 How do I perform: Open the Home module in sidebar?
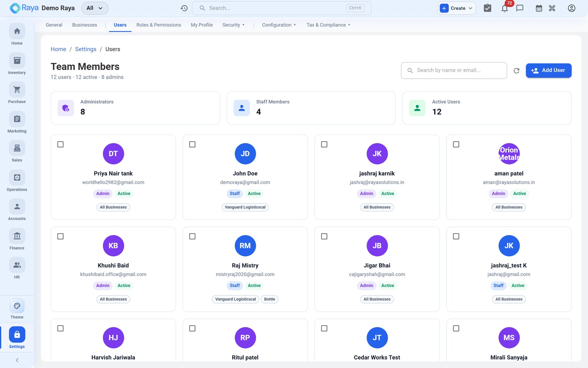(17, 35)
